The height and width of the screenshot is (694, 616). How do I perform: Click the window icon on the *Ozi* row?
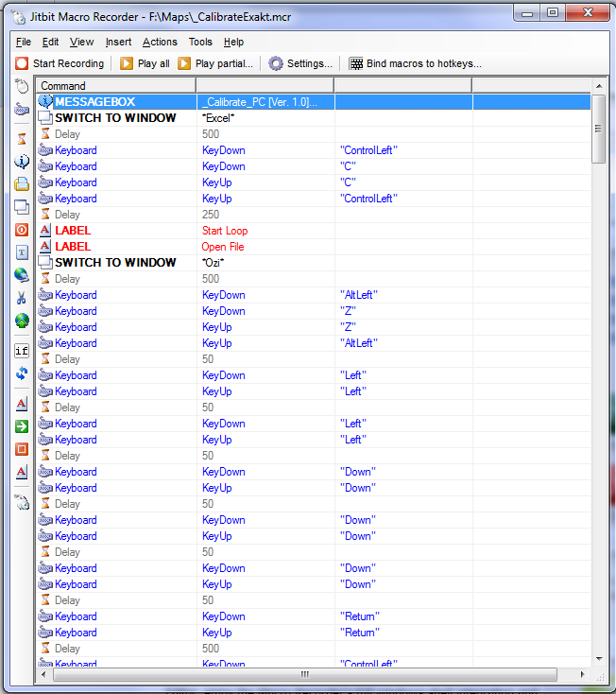point(45,263)
